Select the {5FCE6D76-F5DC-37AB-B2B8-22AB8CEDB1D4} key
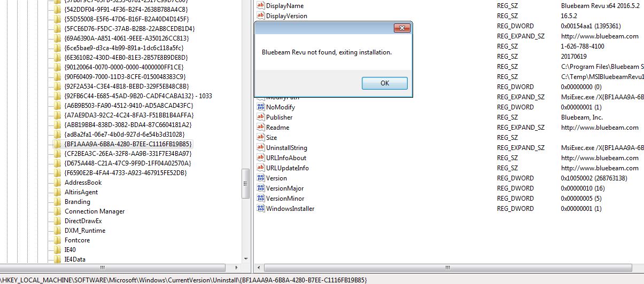Viewport: 644px width, 284px height. 129,28
